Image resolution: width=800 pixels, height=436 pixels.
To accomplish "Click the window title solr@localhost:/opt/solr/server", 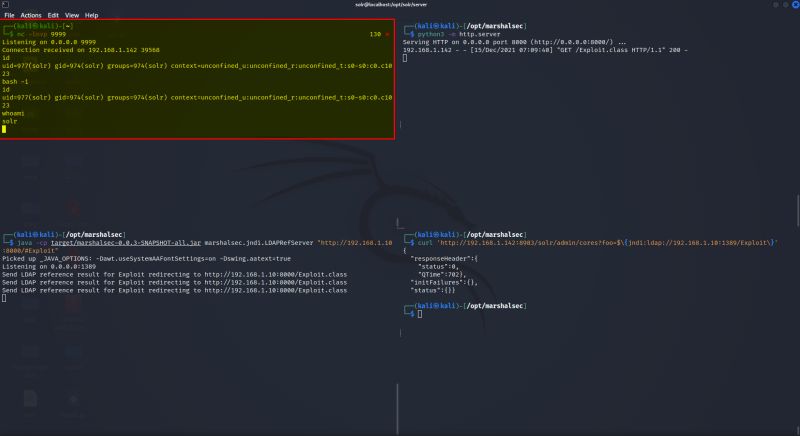I will point(391,5).
